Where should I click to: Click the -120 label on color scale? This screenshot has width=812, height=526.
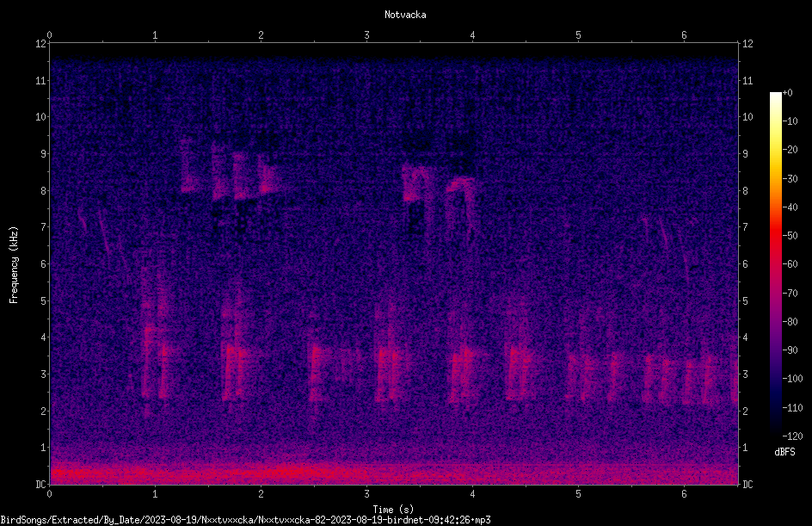pos(792,436)
